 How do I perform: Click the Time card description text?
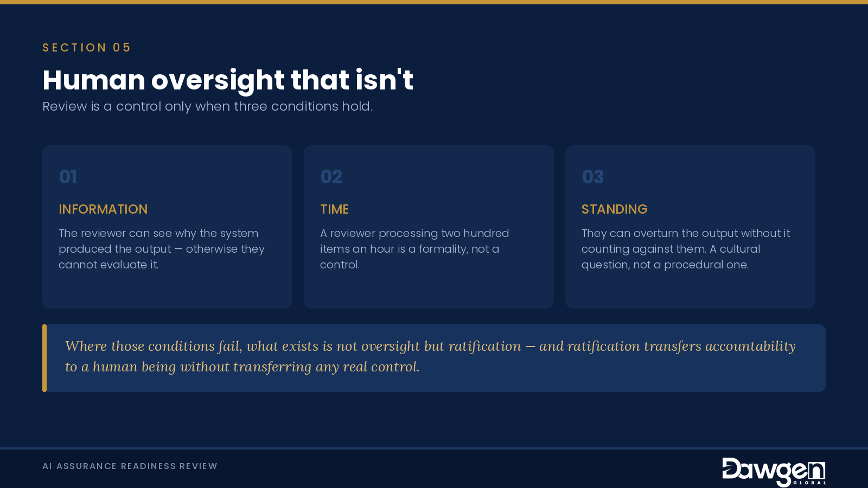414,249
